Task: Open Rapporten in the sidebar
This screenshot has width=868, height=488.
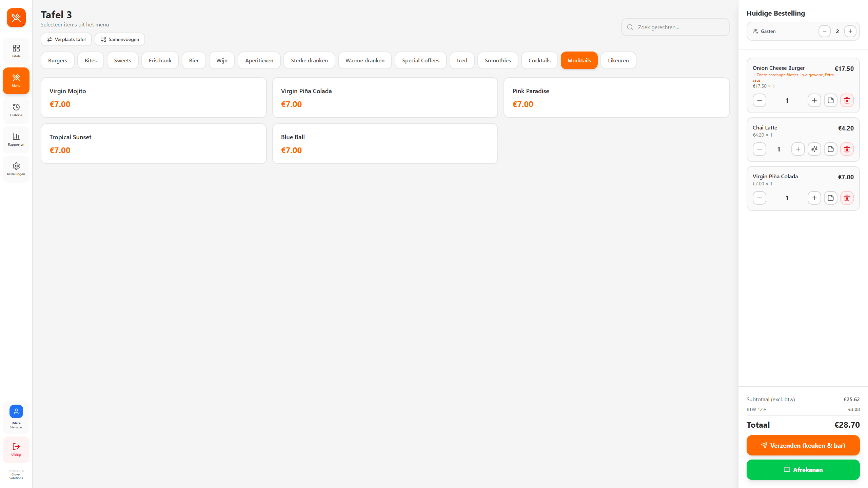Action: tap(16, 140)
